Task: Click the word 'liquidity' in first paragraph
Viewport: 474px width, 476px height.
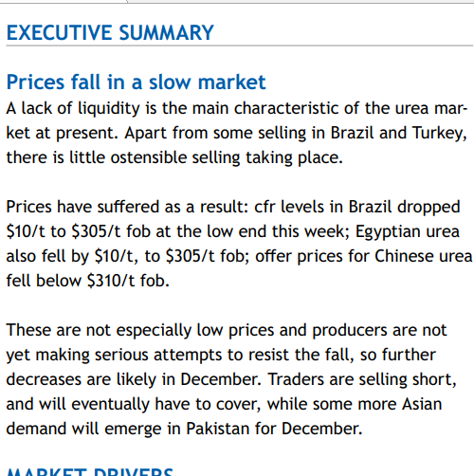Action: tap(109, 109)
